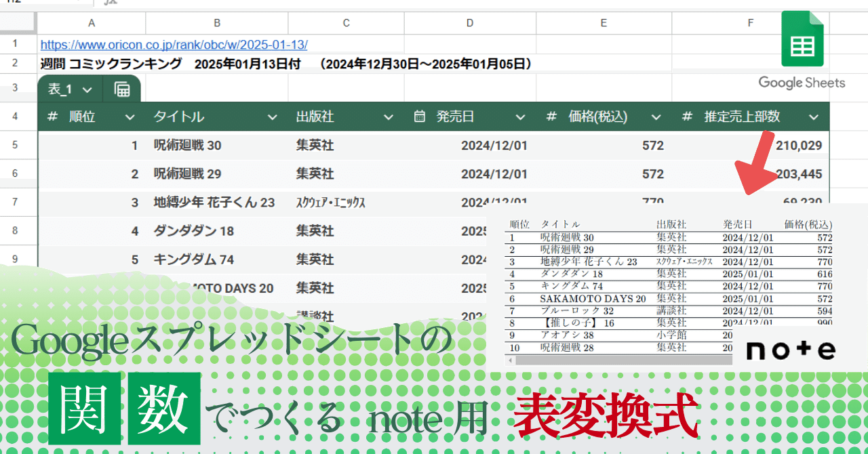Open the 順位 column dropdown arrow
This screenshot has height=454, width=868.
point(130,117)
